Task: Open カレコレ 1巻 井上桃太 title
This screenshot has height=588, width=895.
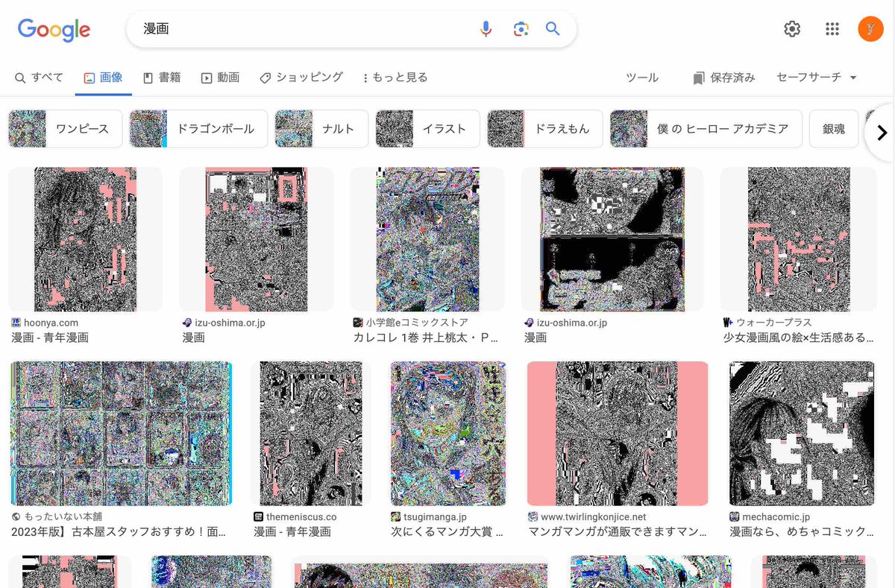Action: coord(427,338)
